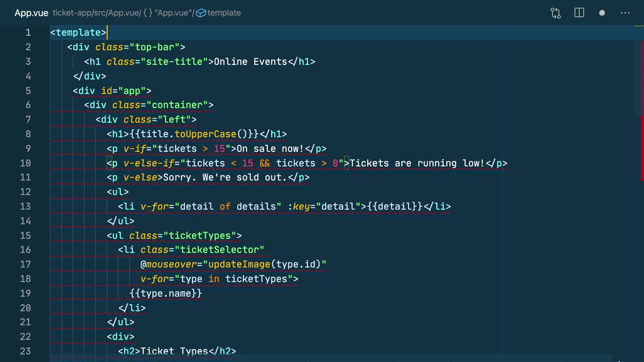Click line number 1 in the gutter
The image size is (644, 362).
28,33
